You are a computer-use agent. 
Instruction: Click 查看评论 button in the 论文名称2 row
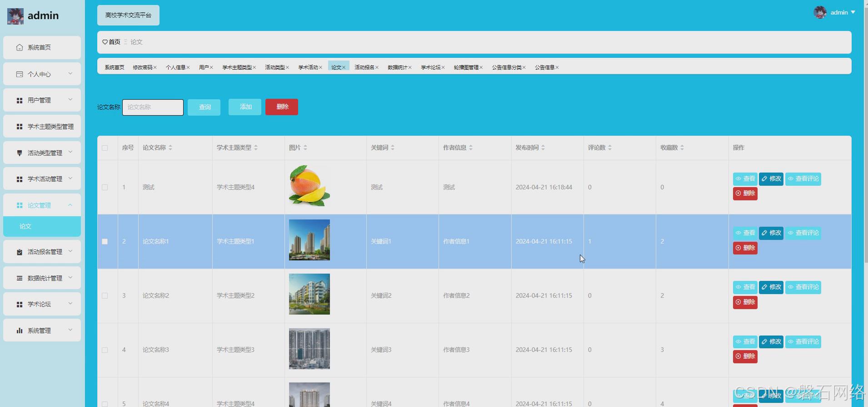coord(803,287)
